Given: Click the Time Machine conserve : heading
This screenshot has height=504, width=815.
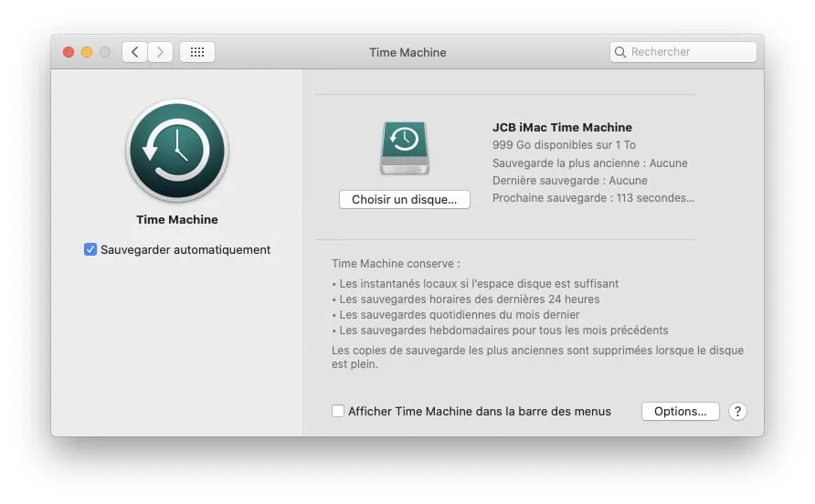Looking at the screenshot, I should pyautogui.click(x=396, y=264).
